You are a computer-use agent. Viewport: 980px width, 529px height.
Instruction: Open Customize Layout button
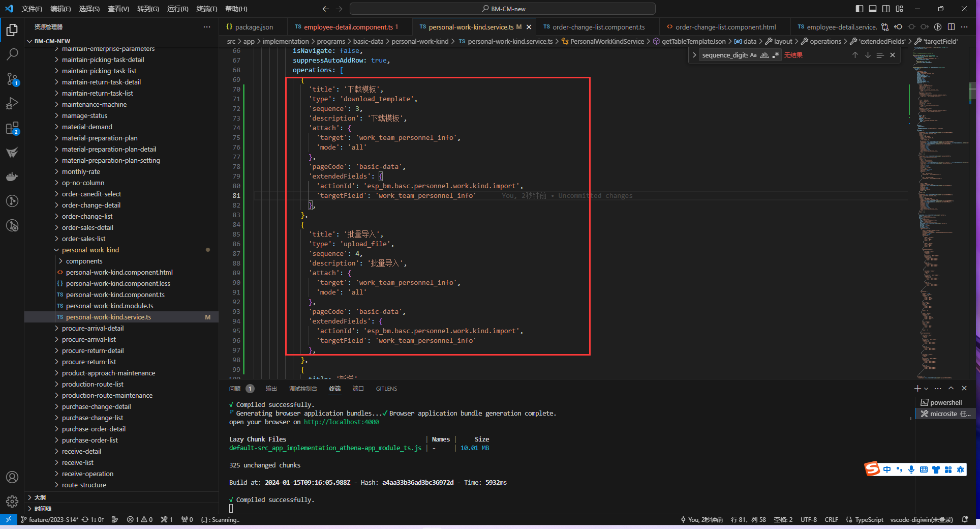coord(899,9)
